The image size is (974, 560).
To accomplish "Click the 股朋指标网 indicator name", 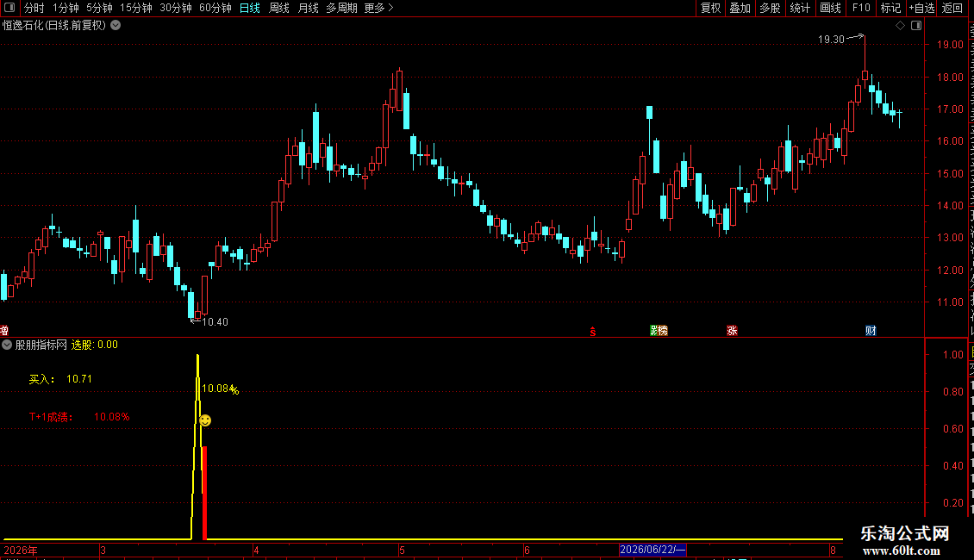I will (x=41, y=345).
